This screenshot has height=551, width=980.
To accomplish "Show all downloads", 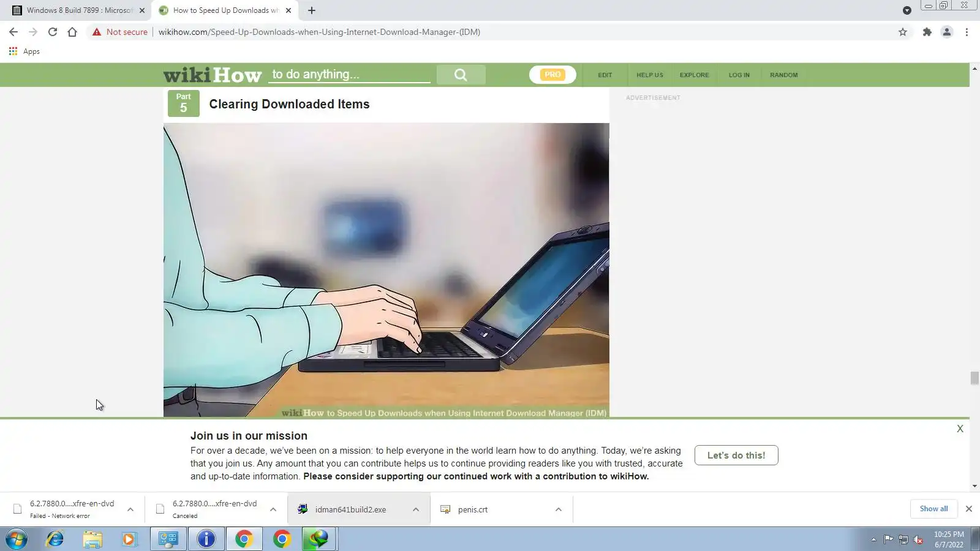I will click(x=933, y=509).
